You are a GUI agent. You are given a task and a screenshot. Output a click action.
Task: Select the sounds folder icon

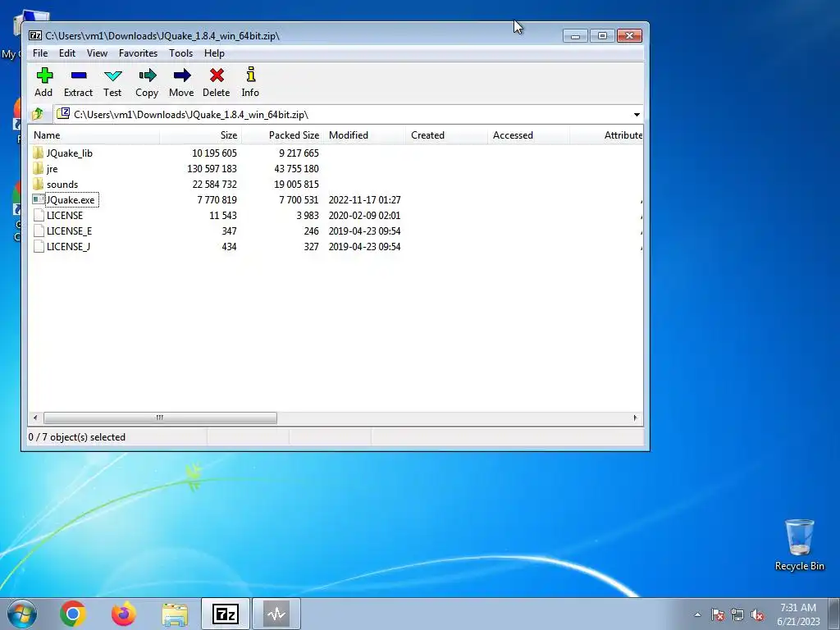tap(38, 184)
